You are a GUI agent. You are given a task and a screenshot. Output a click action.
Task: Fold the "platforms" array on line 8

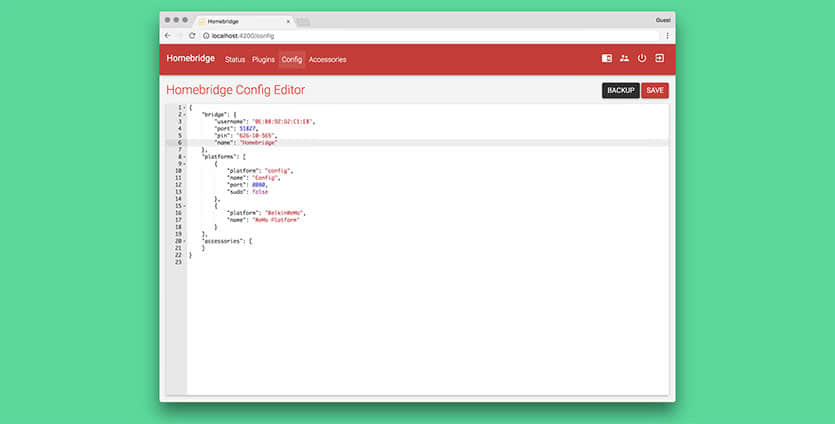coord(184,157)
